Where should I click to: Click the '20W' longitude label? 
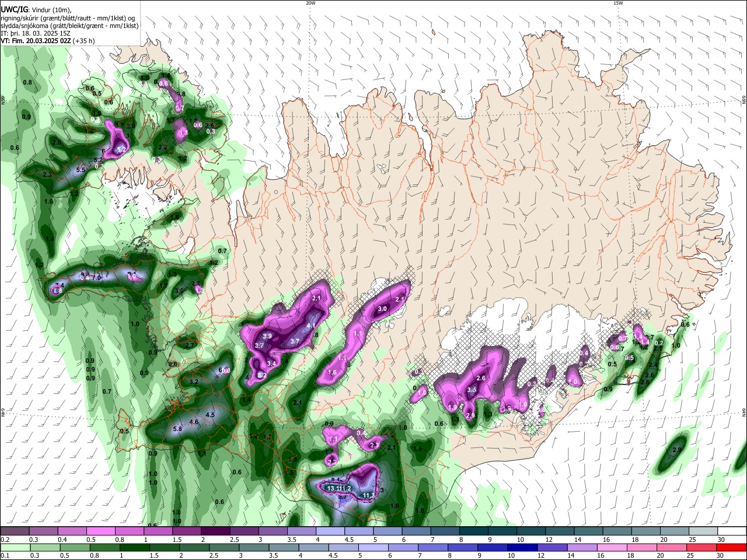coord(310,3)
